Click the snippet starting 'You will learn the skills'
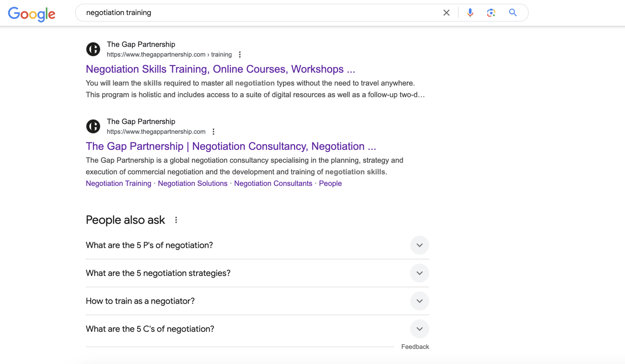625x364 pixels. point(255,89)
